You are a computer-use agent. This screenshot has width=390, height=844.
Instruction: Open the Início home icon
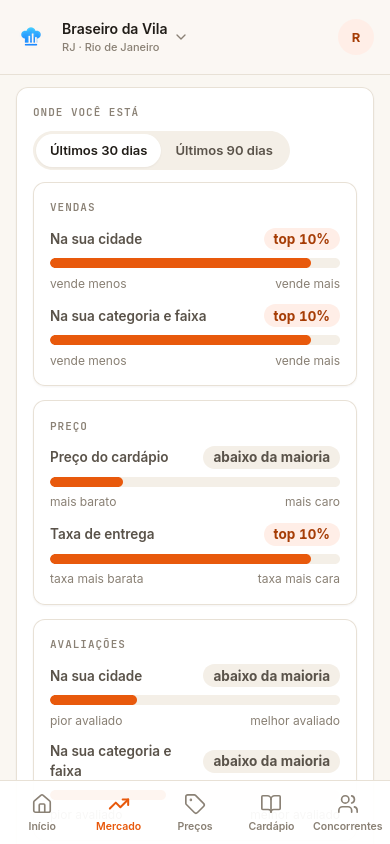pyautogui.click(x=41, y=804)
